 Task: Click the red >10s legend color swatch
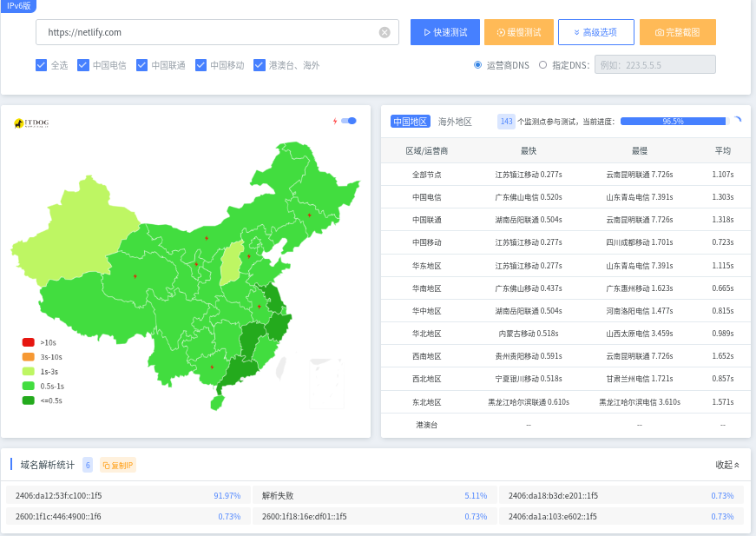[29, 342]
